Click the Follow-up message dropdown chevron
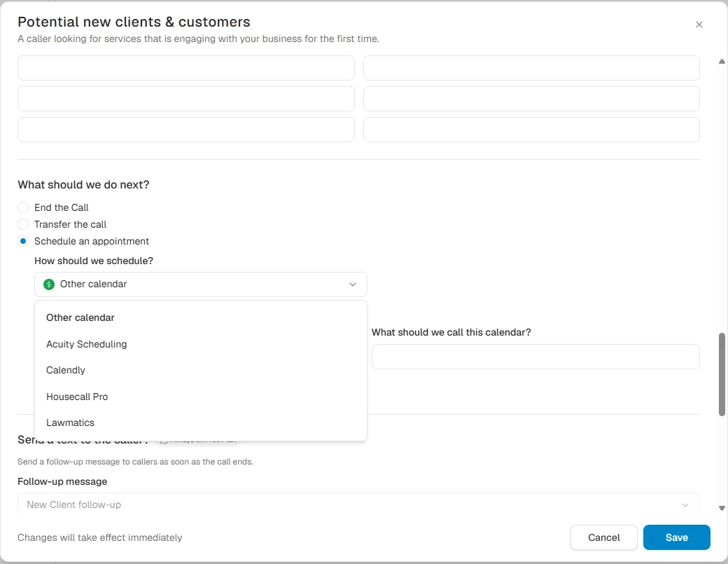The width and height of the screenshot is (728, 564). pos(685,505)
